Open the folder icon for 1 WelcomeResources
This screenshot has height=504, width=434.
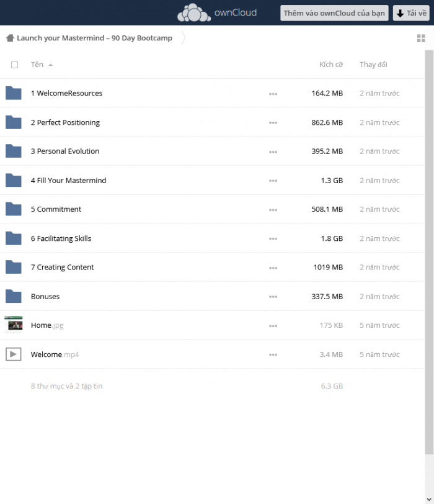click(x=14, y=93)
